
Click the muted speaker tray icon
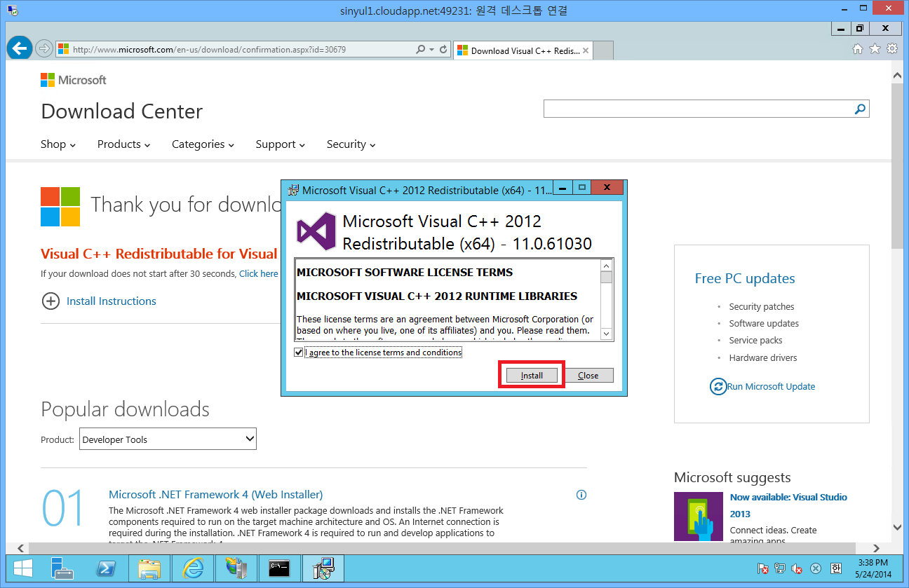(797, 568)
